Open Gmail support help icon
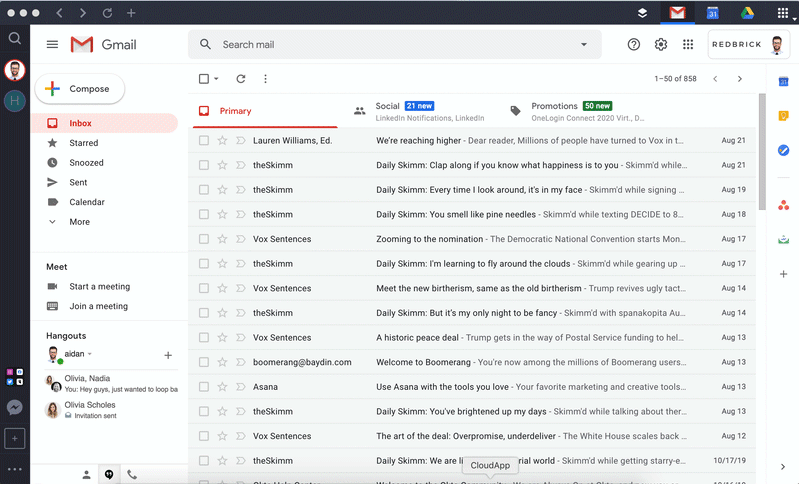The image size is (799, 484). [633, 44]
